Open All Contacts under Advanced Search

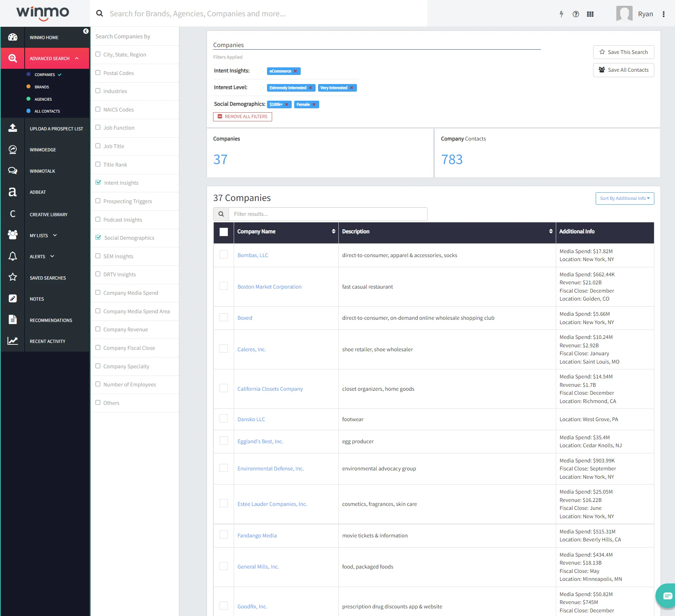[x=47, y=111]
